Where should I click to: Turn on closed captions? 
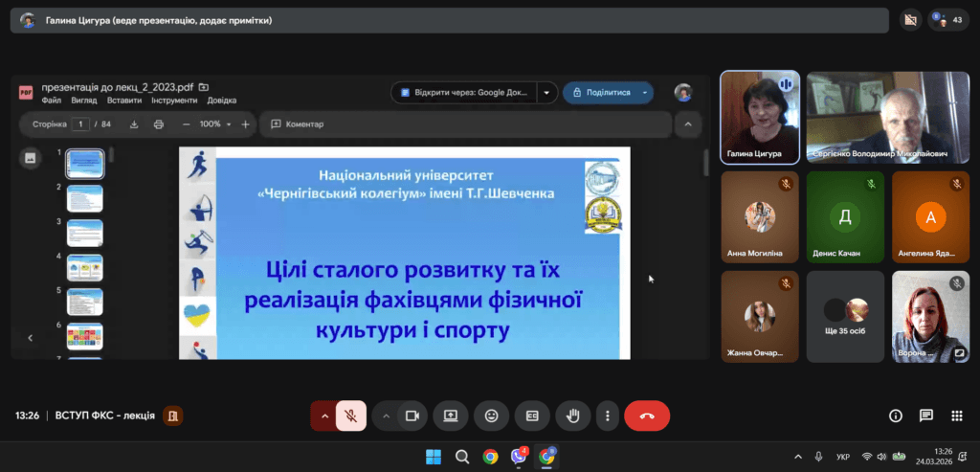[x=532, y=416]
